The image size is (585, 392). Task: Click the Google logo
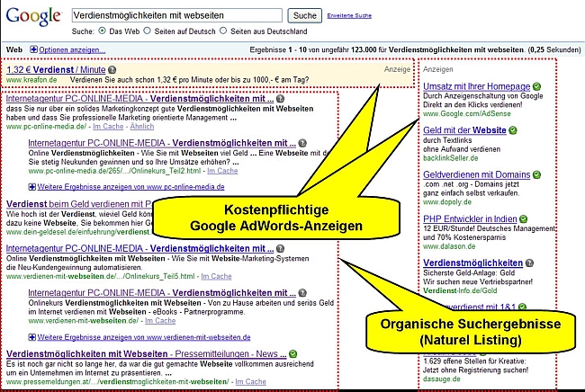coord(33,16)
